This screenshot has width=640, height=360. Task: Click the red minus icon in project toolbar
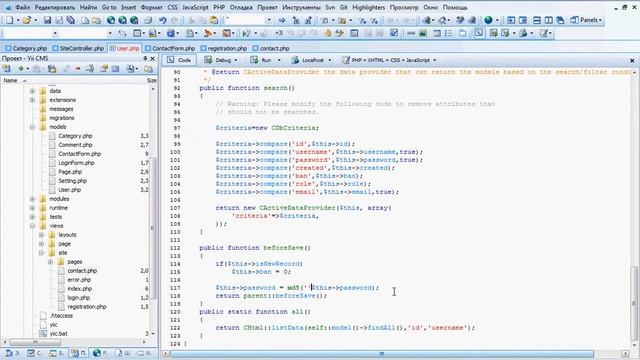78,69
